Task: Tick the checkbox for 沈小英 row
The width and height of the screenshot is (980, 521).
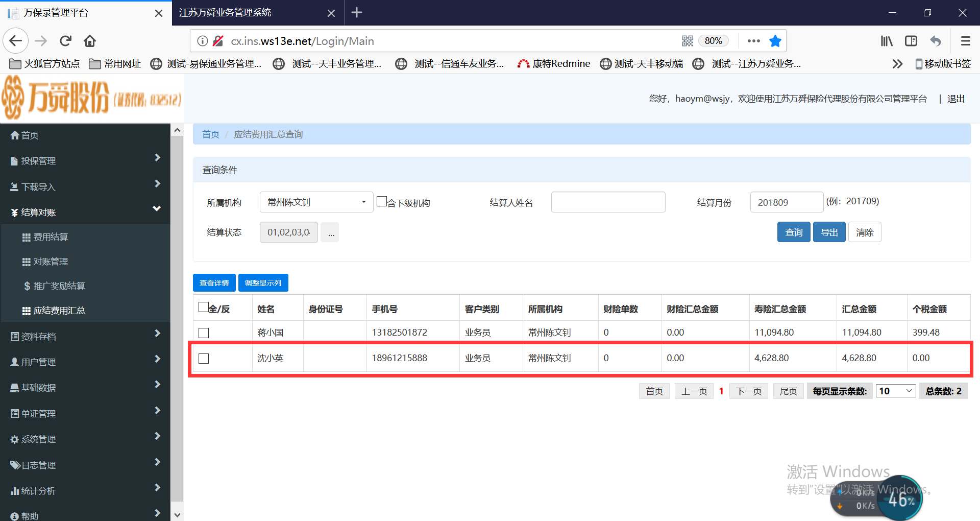Action: (204, 359)
